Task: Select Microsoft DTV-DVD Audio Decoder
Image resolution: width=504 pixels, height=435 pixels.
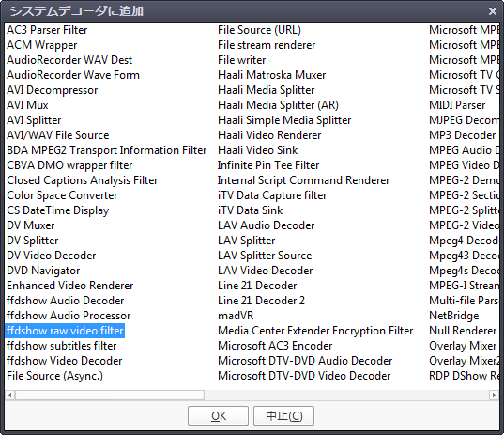Action: pyautogui.click(x=305, y=361)
